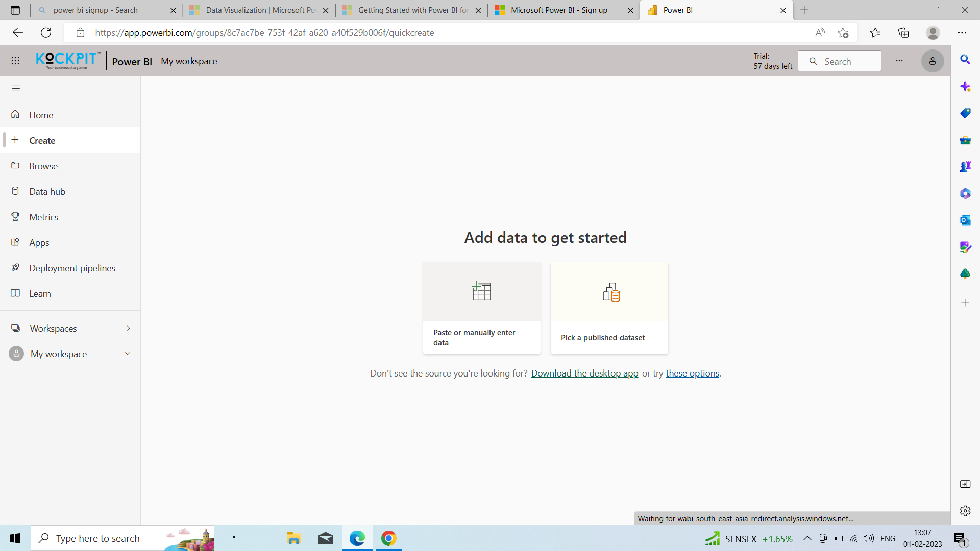The height and width of the screenshot is (551, 980).
Task: Open the account profile icon in header
Action: click(x=932, y=61)
